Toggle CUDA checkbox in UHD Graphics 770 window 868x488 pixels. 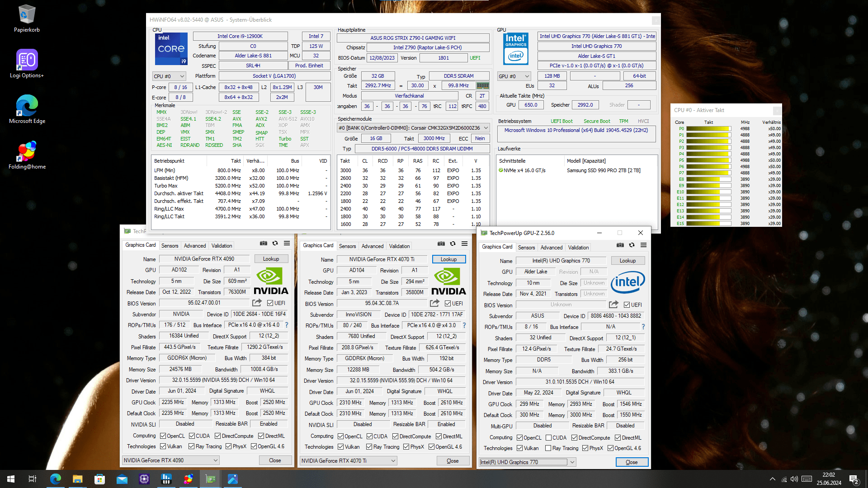[549, 438]
